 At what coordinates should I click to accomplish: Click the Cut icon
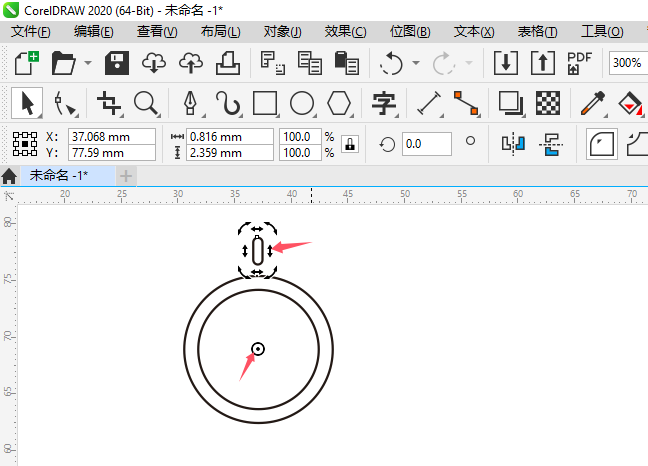(272, 63)
